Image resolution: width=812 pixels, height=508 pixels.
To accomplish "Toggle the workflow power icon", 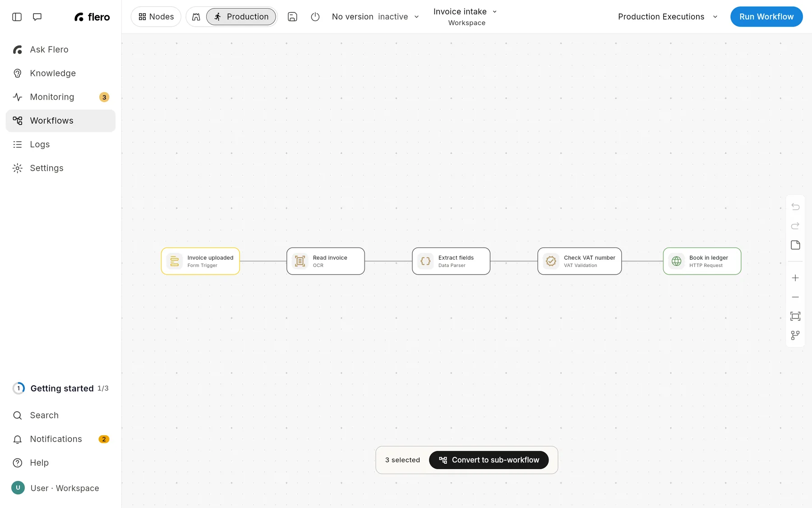I will (x=315, y=17).
